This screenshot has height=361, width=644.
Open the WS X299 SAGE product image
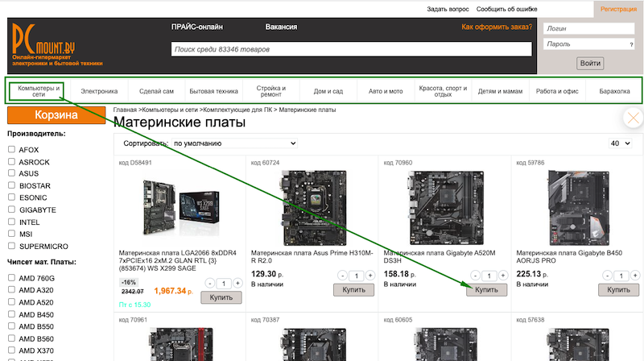click(x=180, y=207)
